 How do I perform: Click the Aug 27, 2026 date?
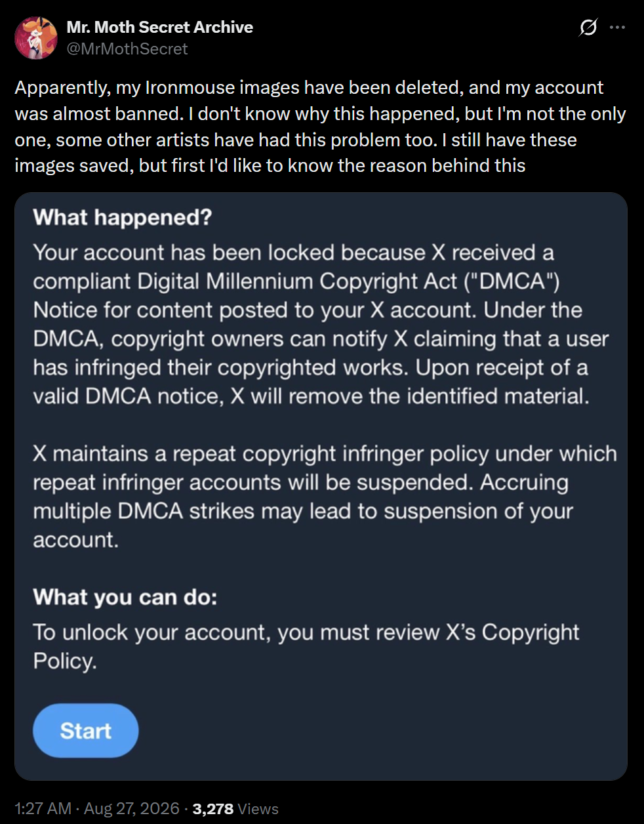pyautogui.click(x=131, y=809)
